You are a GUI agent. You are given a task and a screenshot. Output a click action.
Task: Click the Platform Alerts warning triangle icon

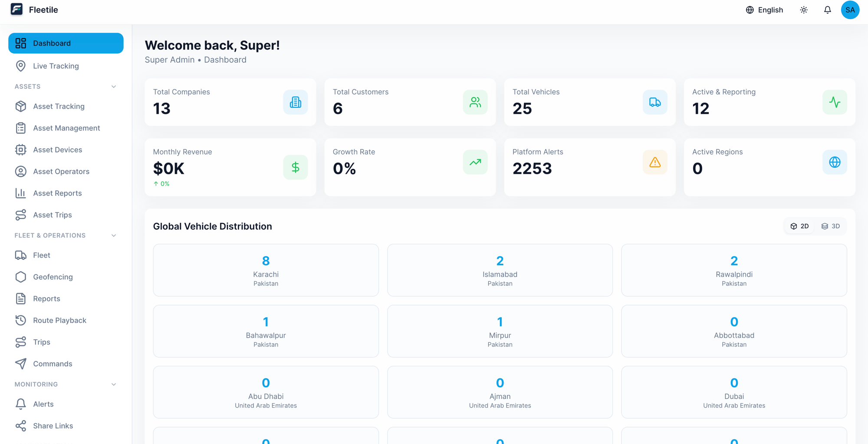pos(655,162)
